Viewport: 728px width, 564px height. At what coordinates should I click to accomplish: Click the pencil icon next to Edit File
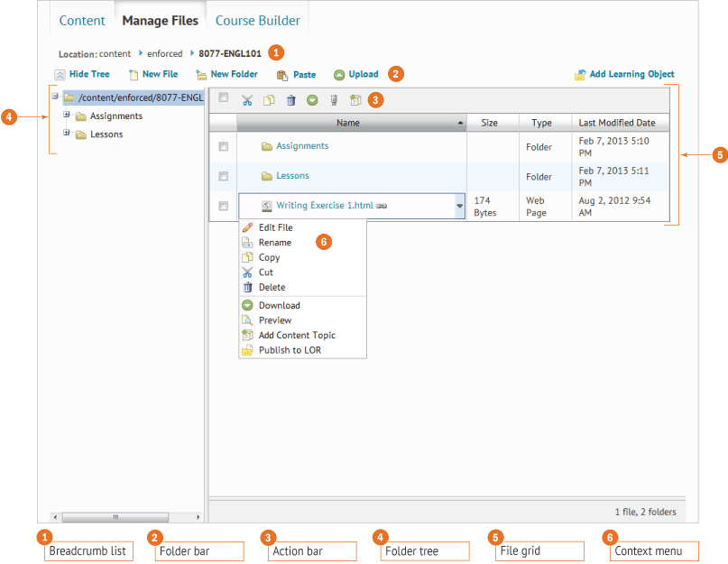[x=247, y=227]
